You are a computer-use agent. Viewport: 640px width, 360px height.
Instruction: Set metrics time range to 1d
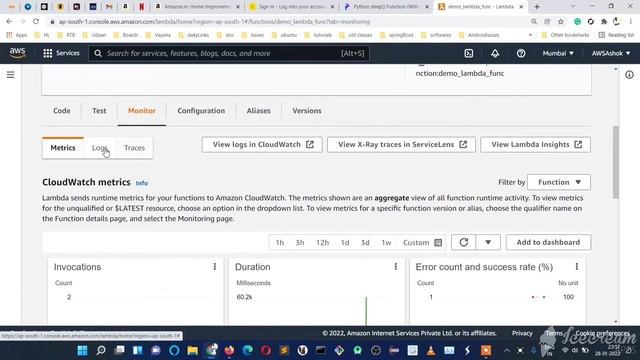coord(345,242)
